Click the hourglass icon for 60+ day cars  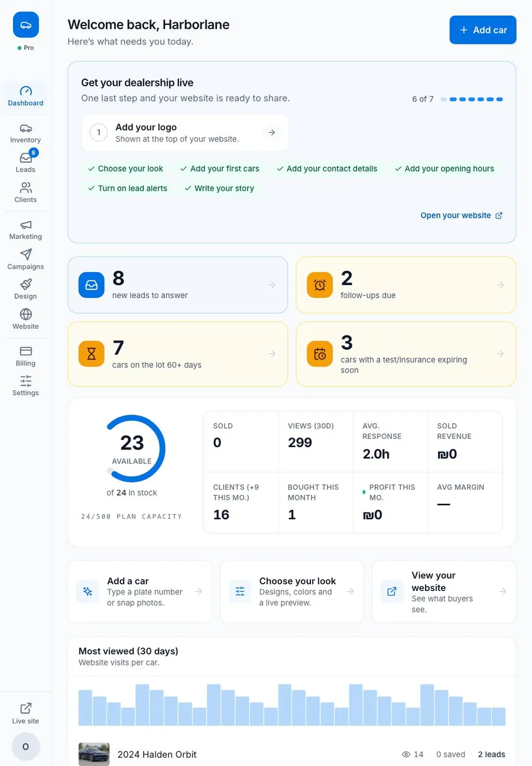92,354
